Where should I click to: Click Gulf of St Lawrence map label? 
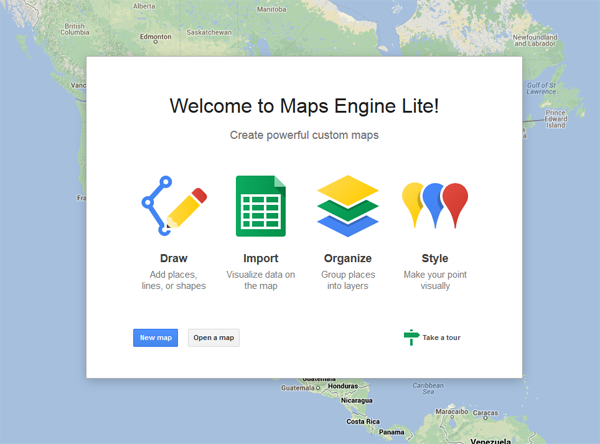541,88
